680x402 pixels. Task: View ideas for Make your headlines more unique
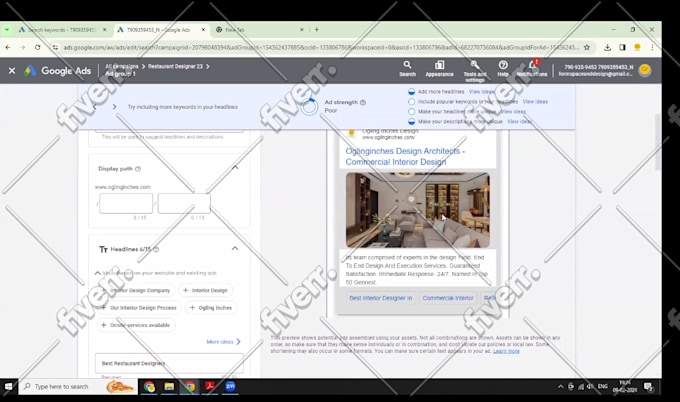pyautogui.click(x=513, y=111)
